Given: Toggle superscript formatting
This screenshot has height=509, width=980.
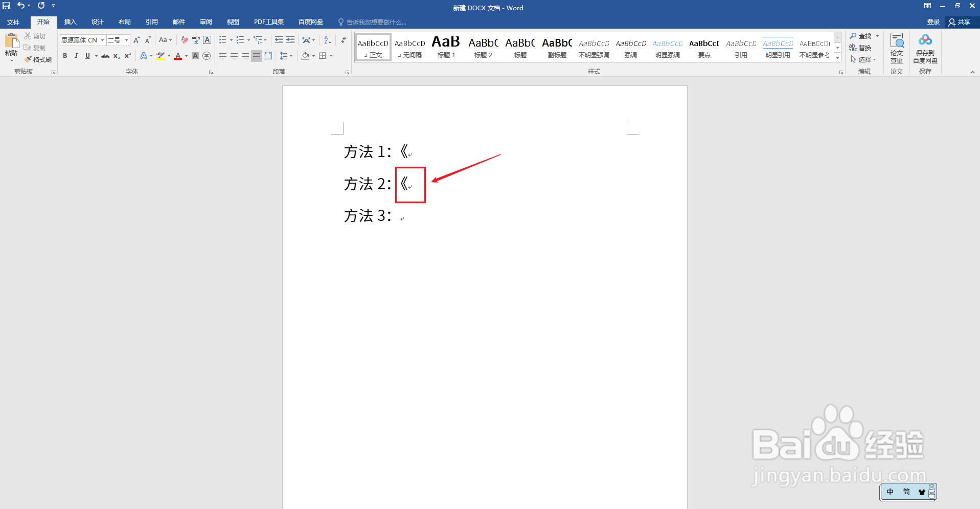Looking at the screenshot, I should click(x=128, y=56).
